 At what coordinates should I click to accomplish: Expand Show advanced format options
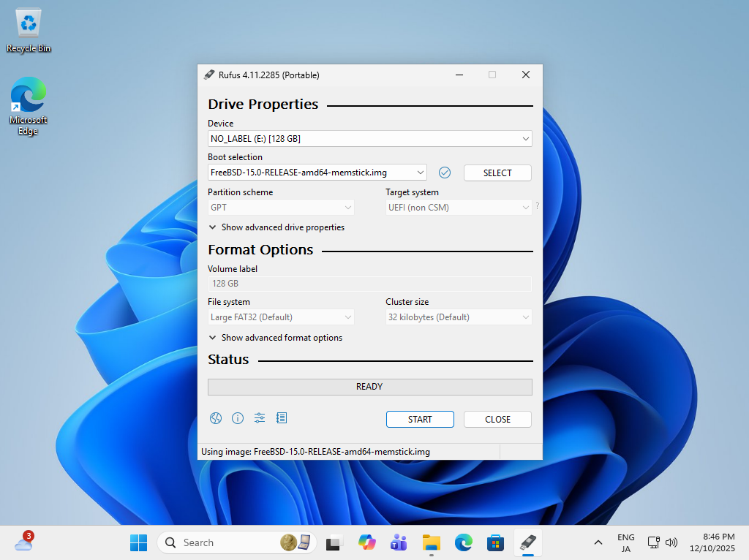coord(274,338)
